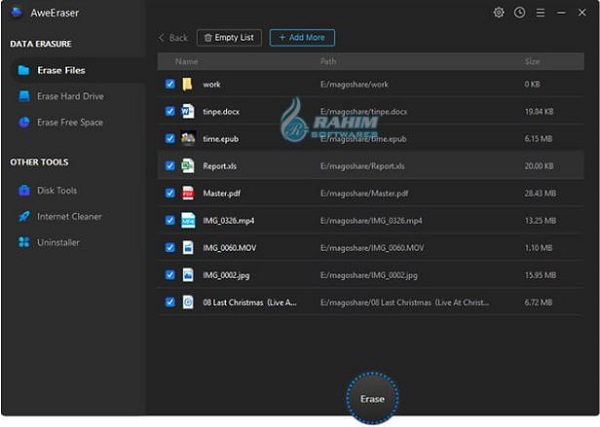This screenshot has height=427, width=600.
Task: Deselect the 08 Last Christmas file checkbox
Action: (x=170, y=302)
